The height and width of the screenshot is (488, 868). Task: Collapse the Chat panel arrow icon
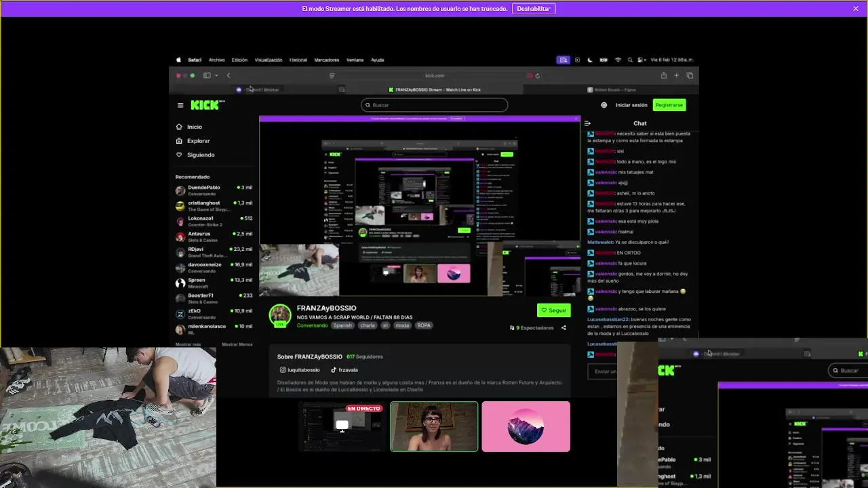[x=587, y=123]
